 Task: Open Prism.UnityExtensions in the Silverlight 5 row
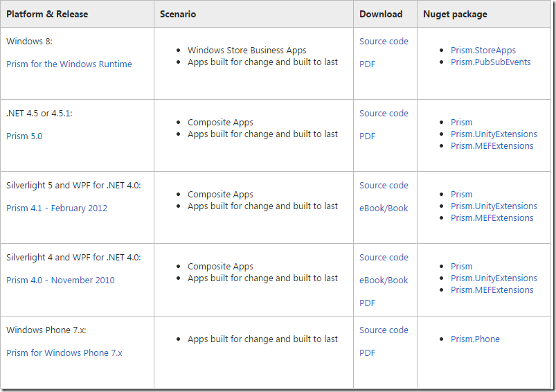point(494,206)
